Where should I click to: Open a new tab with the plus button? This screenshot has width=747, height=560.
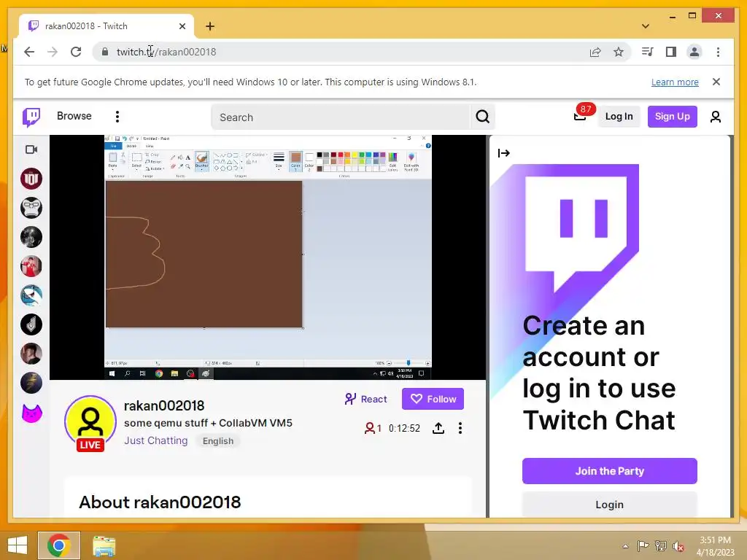coord(210,26)
